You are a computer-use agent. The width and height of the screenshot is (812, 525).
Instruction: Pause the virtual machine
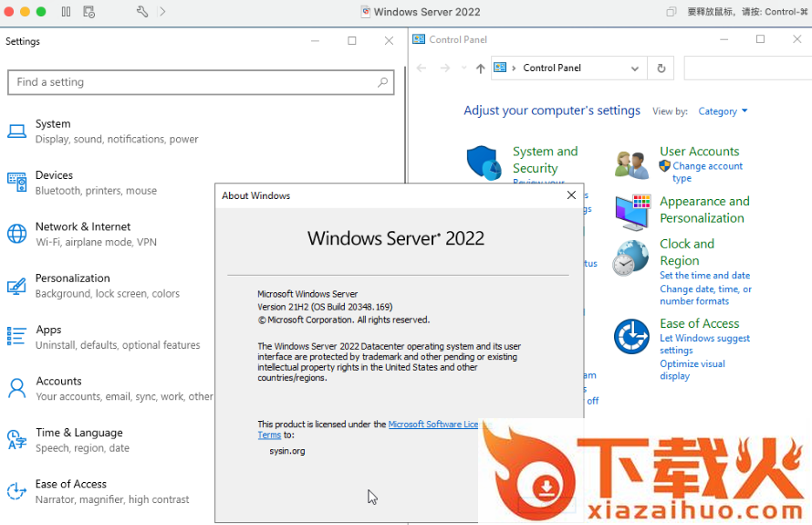pos(66,11)
